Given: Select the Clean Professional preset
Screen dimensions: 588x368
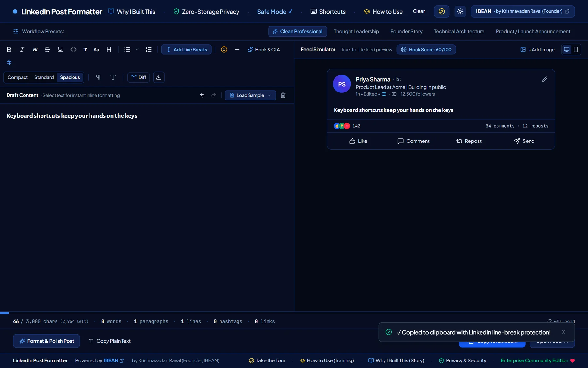Looking at the screenshot, I should [x=298, y=32].
